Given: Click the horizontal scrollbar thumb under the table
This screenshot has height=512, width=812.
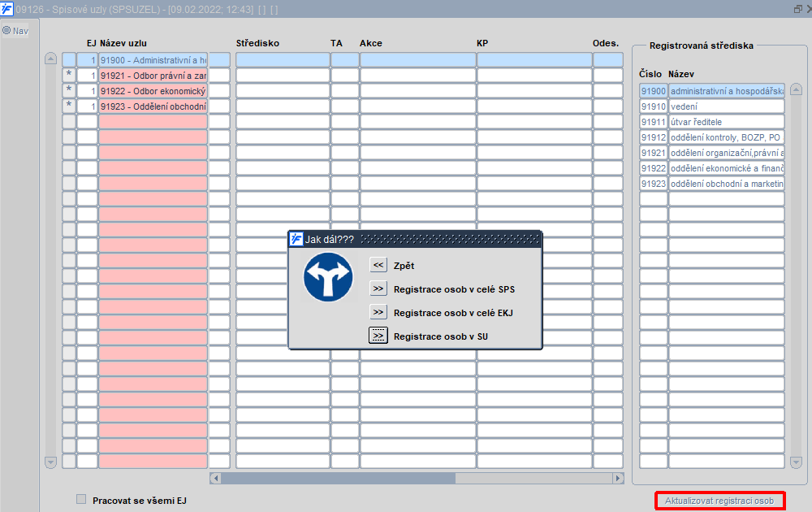Looking at the screenshot, I should click(x=338, y=479).
